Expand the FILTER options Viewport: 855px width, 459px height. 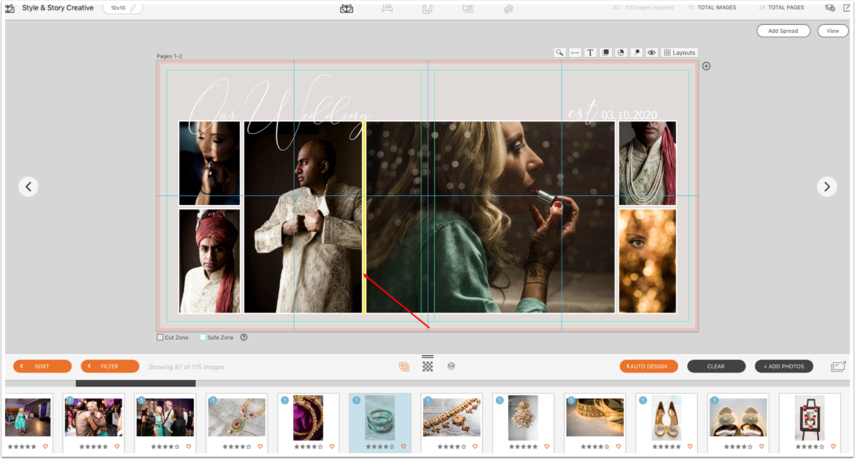point(110,366)
